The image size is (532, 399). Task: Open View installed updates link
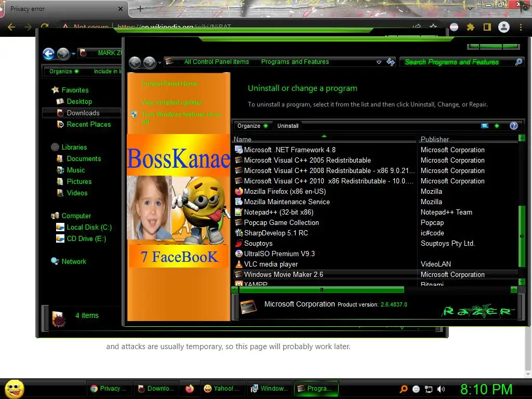coord(172,102)
